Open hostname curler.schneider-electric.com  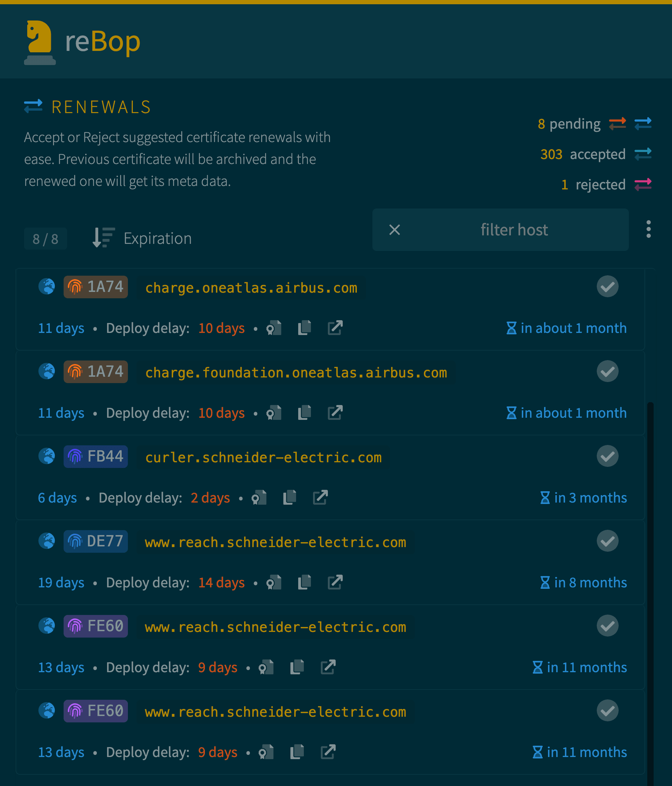coord(264,457)
